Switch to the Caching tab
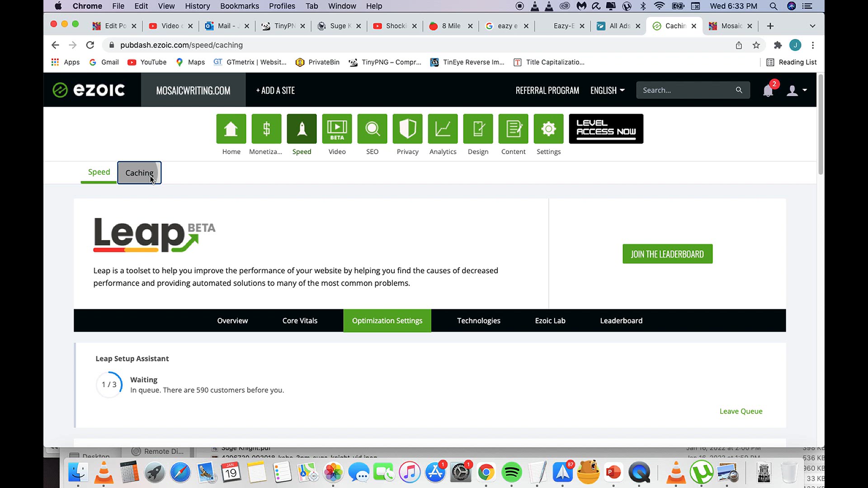The width and height of the screenshot is (868, 488). pyautogui.click(x=139, y=173)
